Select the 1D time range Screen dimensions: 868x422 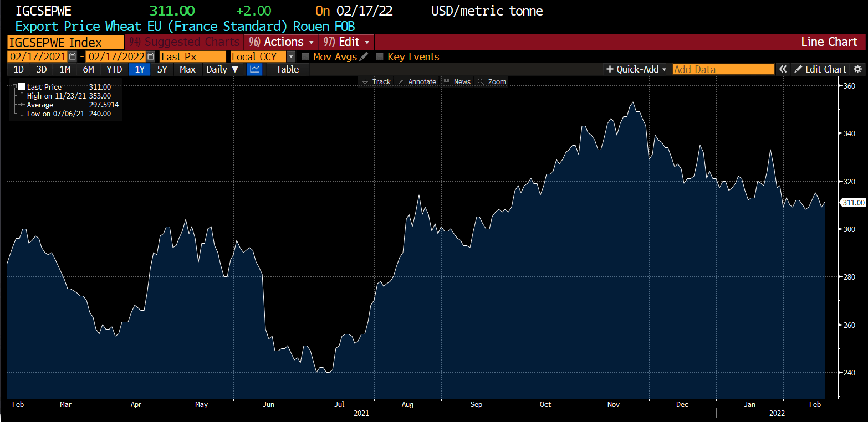click(19, 69)
